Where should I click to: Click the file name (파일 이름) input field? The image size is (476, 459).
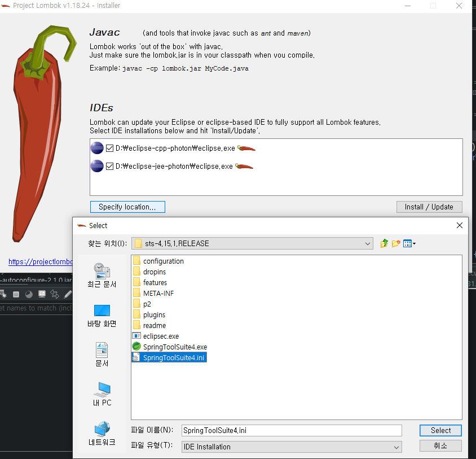point(292,430)
